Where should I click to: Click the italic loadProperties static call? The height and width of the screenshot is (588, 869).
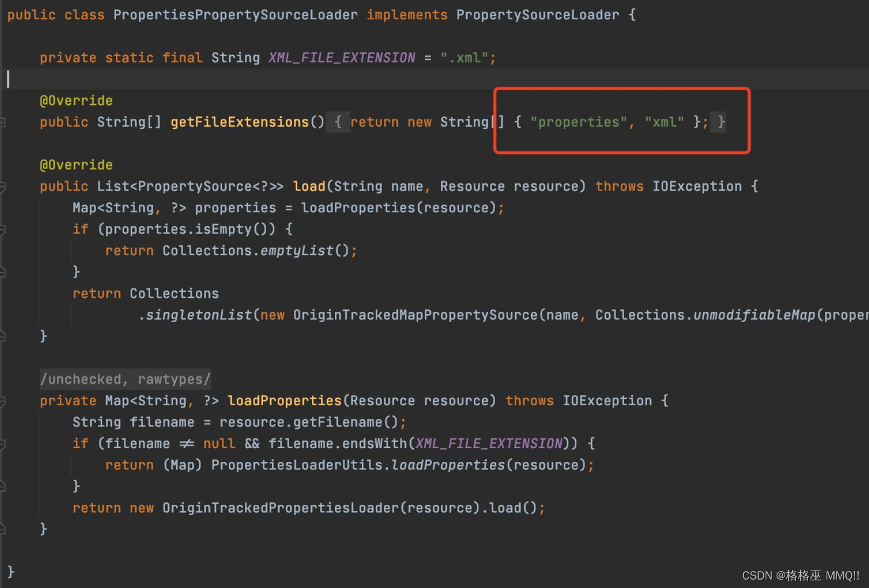(x=448, y=465)
